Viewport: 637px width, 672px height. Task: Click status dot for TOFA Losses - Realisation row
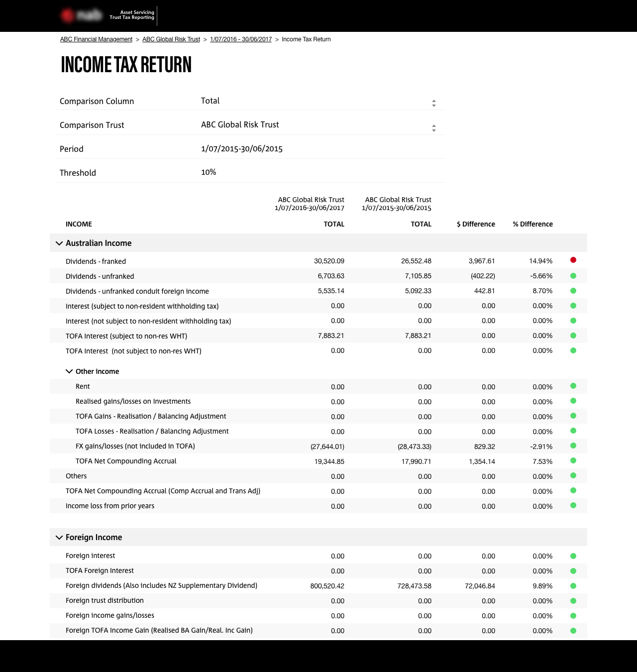point(573,431)
